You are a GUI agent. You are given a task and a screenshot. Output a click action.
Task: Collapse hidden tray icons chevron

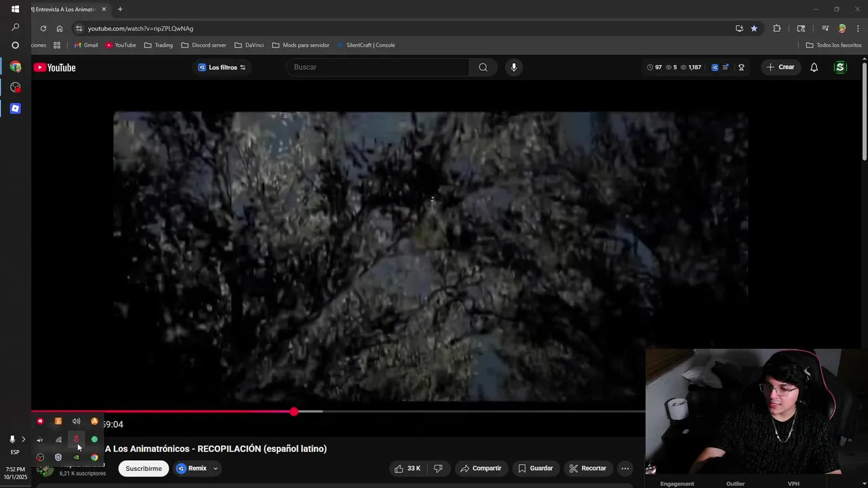23,439
